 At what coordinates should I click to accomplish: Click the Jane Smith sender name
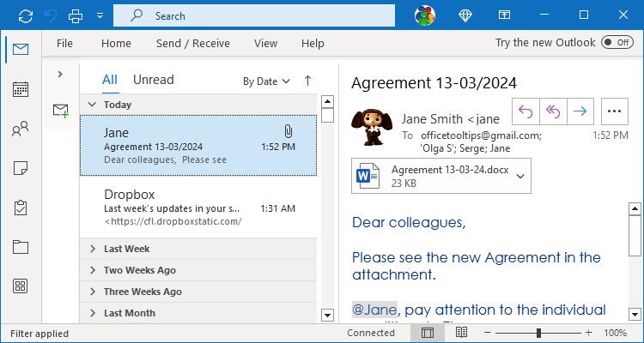[450, 119]
